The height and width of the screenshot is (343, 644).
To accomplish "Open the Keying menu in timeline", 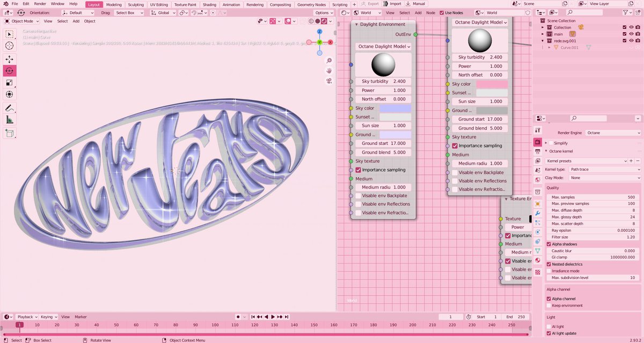I will (x=48, y=317).
